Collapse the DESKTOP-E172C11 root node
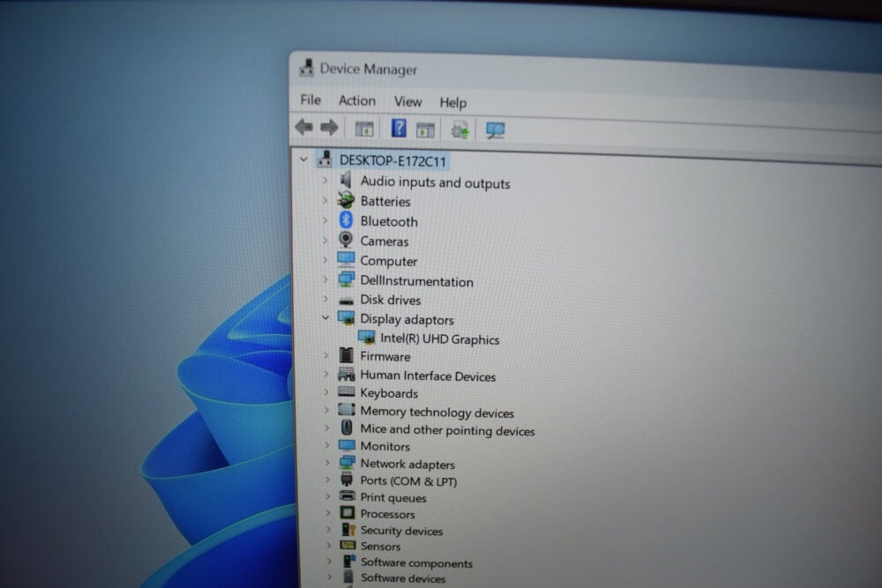882x588 pixels. tap(303, 160)
